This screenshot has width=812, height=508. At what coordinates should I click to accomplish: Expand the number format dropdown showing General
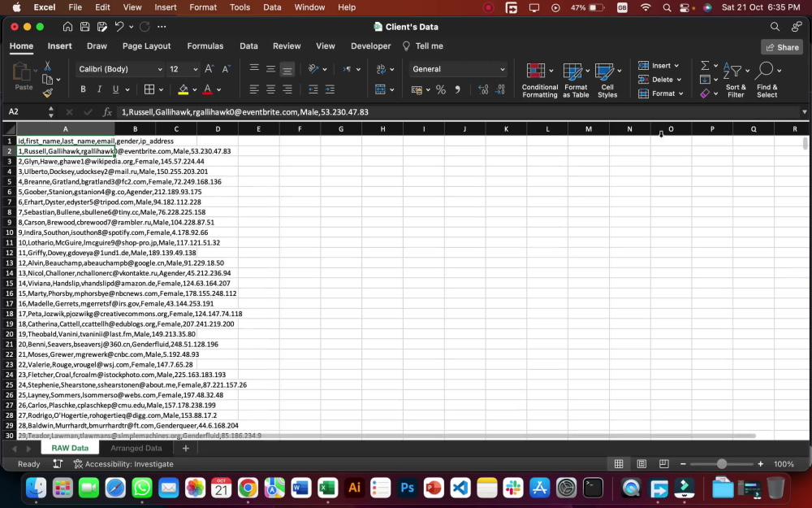[503, 69]
